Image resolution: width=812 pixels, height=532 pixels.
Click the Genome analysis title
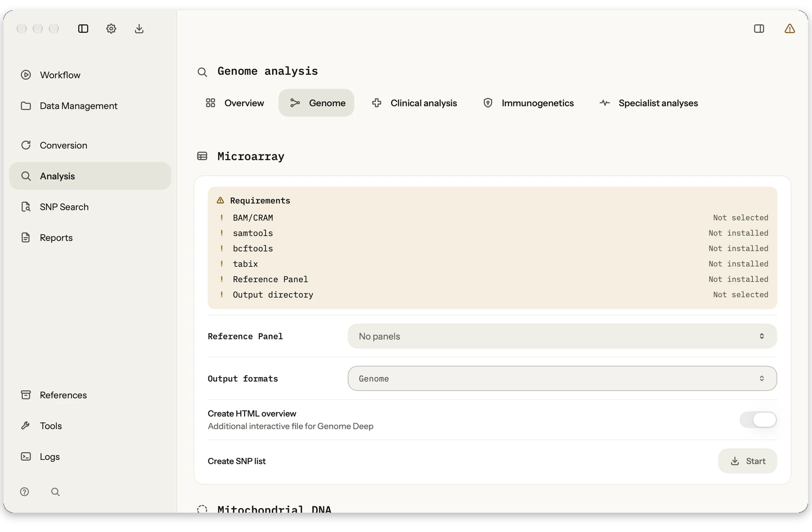coord(267,71)
